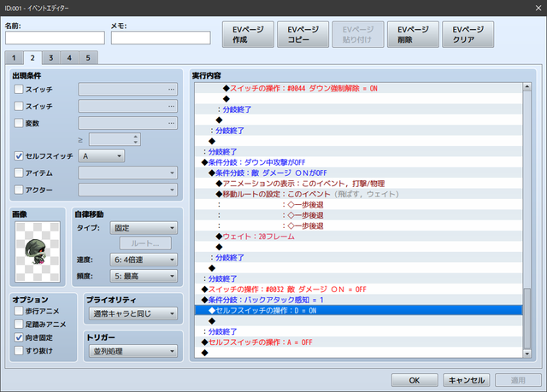Click the キャンセル button
The width and height of the screenshot is (547, 392).
tap(467, 380)
